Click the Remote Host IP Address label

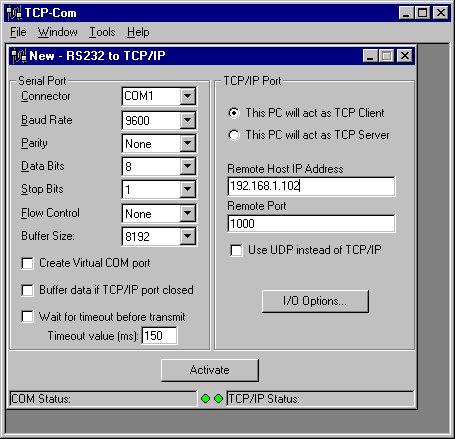pos(285,169)
